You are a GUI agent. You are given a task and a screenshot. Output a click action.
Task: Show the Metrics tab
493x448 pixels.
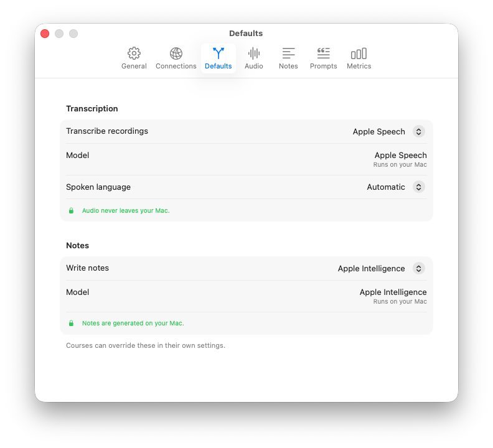click(x=359, y=58)
